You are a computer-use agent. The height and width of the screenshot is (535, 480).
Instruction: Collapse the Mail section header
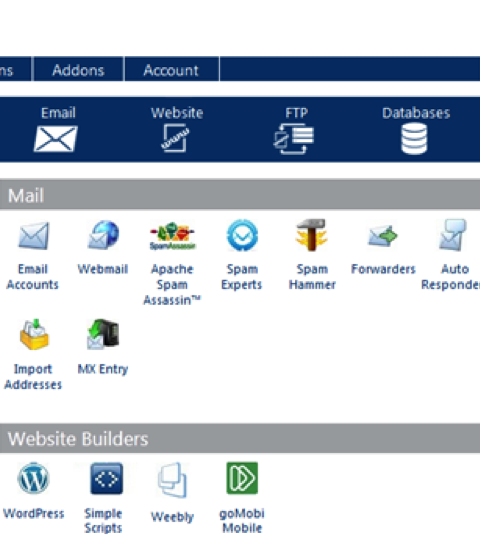[x=240, y=195]
